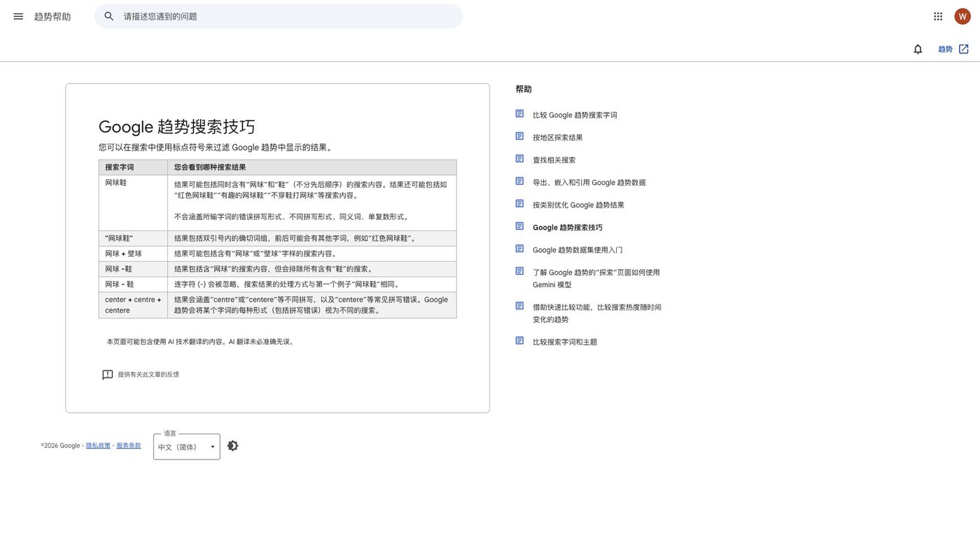The image size is (980, 552).
Task: Click article icon for 按地区探索结果
Action: click(519, 136)
